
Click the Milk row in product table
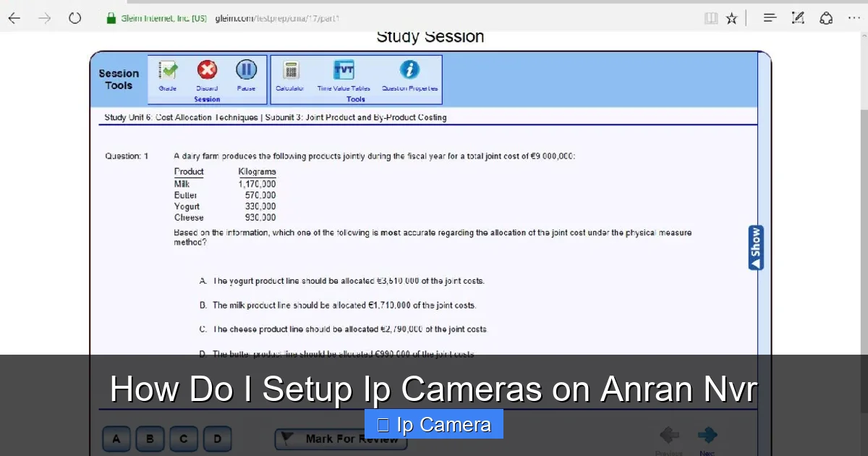pyautogui.click(x=225, y=184)
